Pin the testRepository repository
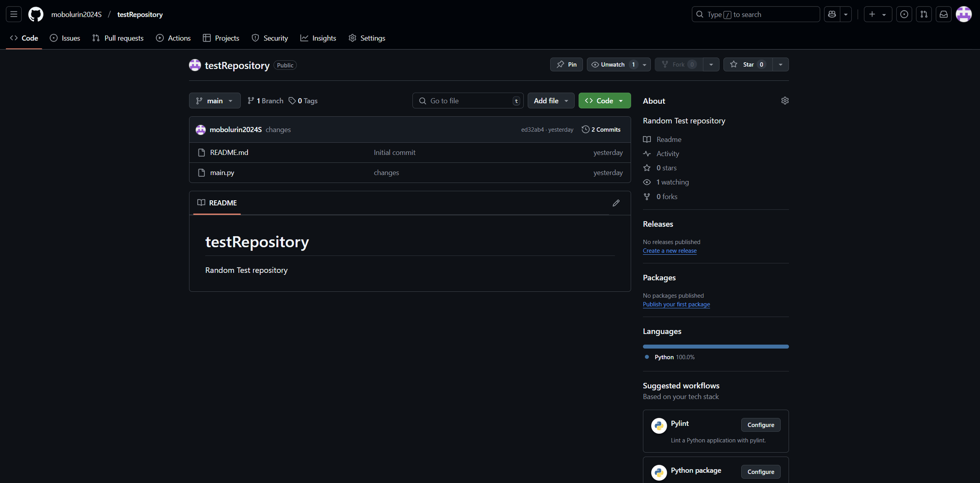Screen dimensions: 980x483 coord(566,64)
